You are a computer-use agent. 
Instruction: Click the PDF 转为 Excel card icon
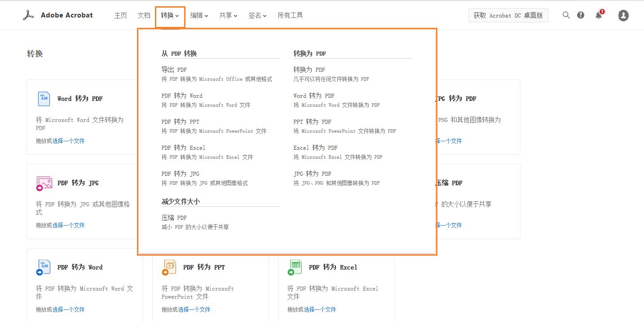click(x=295, y=267)
